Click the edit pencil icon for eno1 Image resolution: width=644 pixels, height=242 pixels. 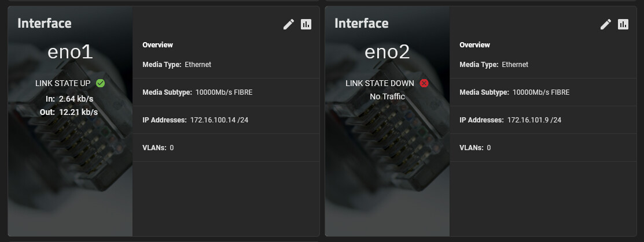289,24
